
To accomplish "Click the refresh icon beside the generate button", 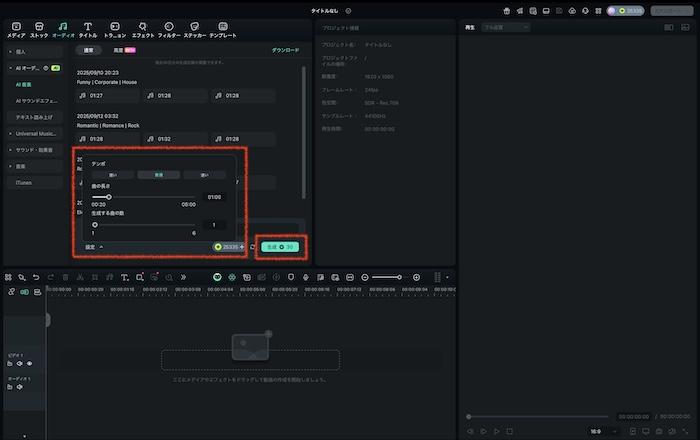I will click(253, 246).
